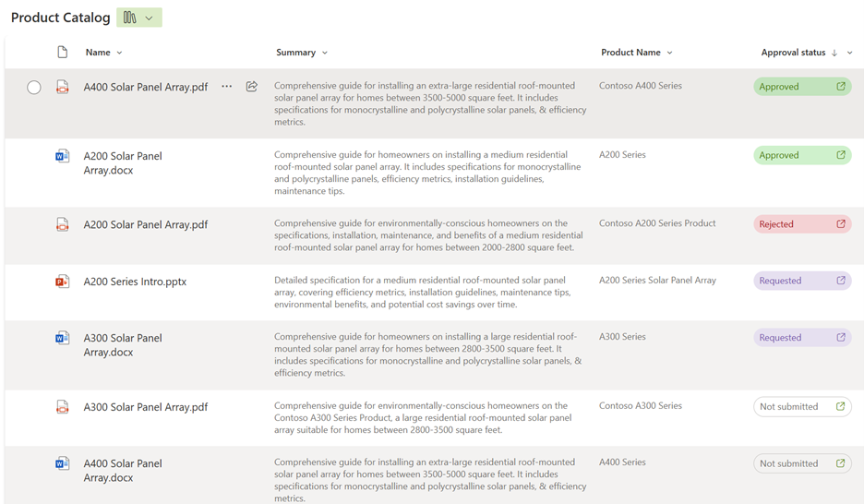Image resolution: width=864 pixels, height=504 pixels.
Task: Click the Word icon of A300 Solar Panel Array.docx
Action: click(x=62, y=338)
